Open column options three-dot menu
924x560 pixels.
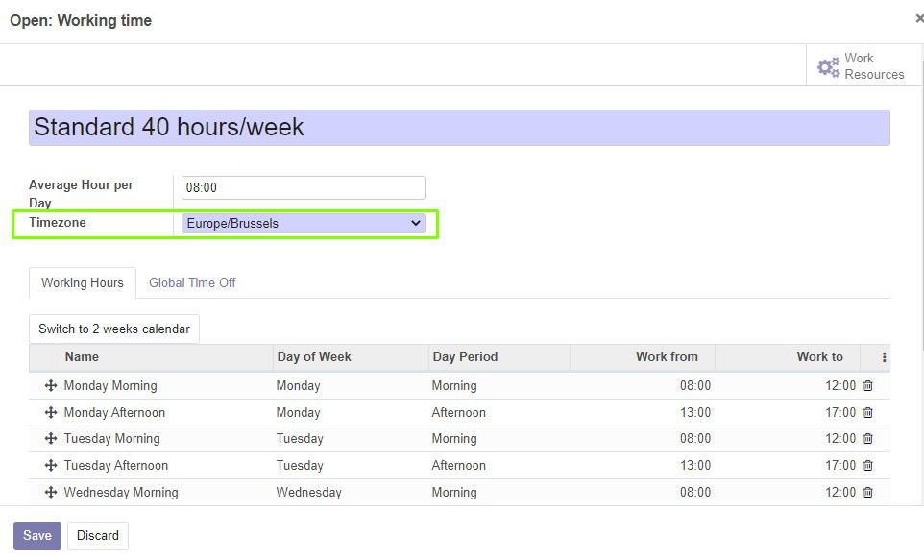(x=884, y=357)
